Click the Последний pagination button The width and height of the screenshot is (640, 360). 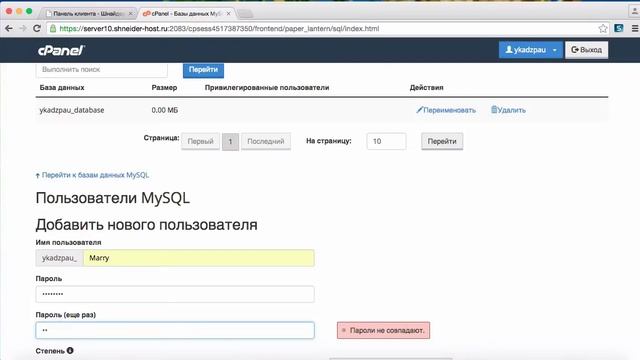pyautogui.click(x=266, y=141)
